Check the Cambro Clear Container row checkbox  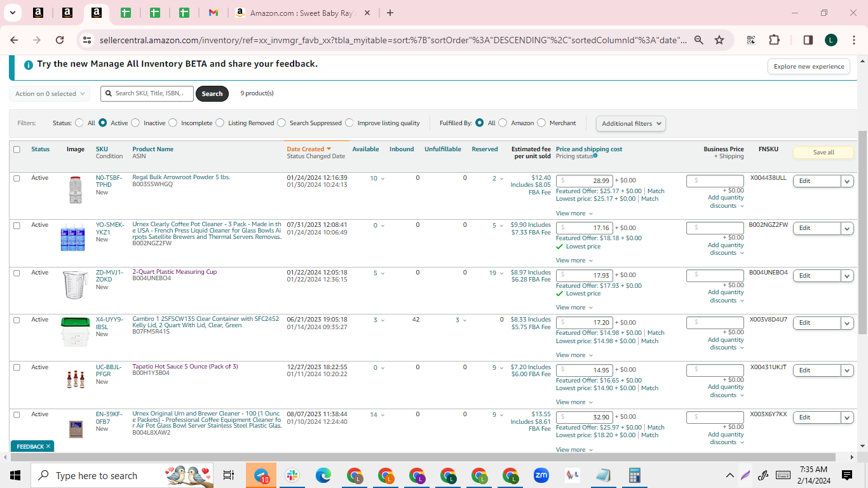tap(17, 320)
